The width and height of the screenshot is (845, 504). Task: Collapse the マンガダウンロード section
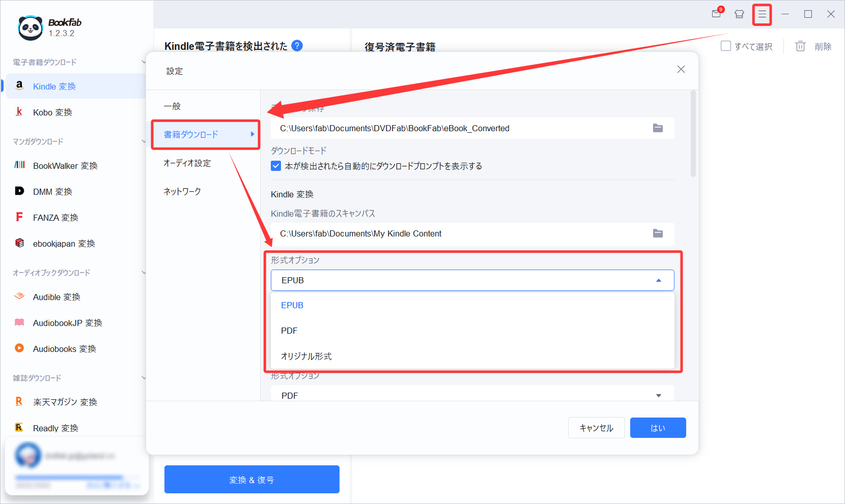(x=144, y=141)
